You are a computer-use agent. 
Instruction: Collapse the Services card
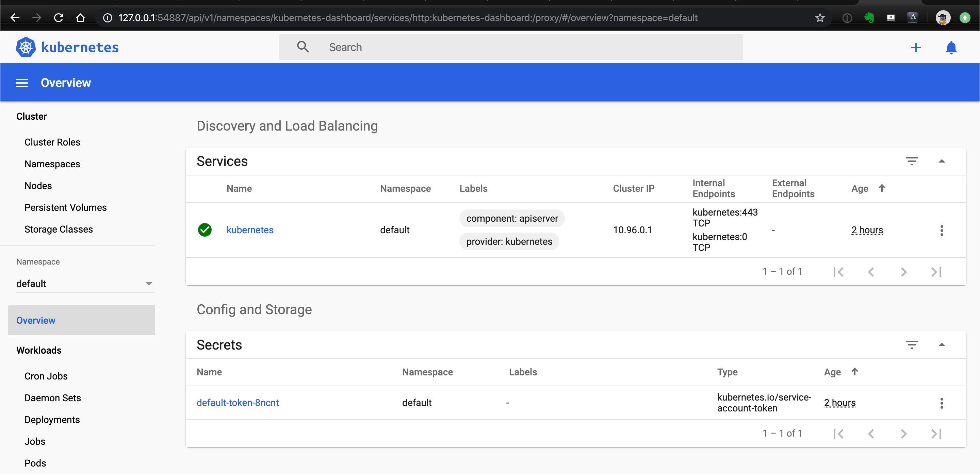point(942,161)
